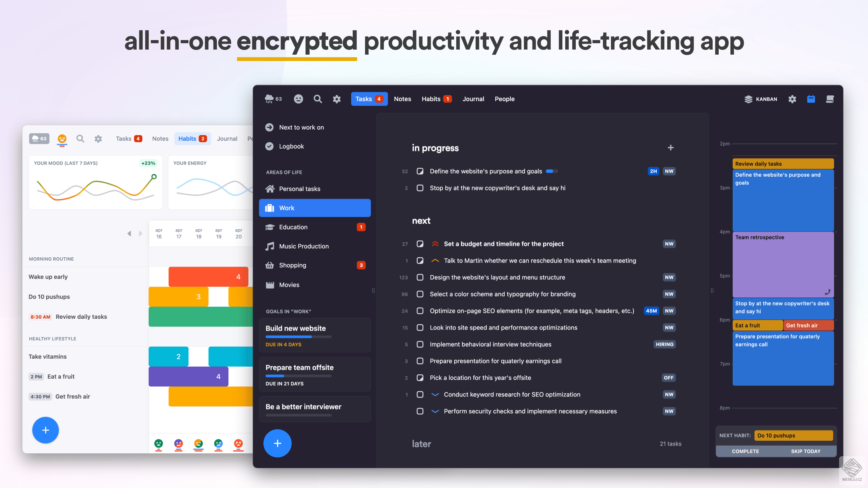Viewport: 868px width, 488px height.
Task: Click the mood tracker emoji icon
Action: pos(297,98)
